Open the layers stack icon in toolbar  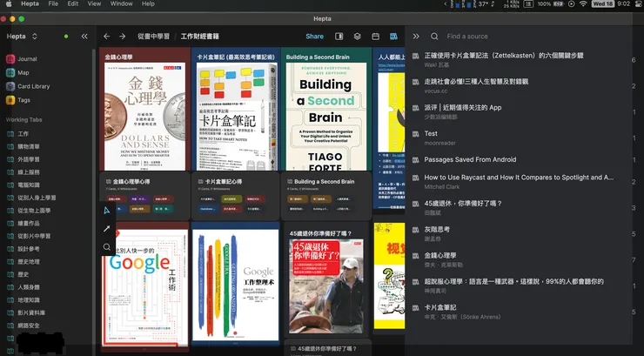357,37
